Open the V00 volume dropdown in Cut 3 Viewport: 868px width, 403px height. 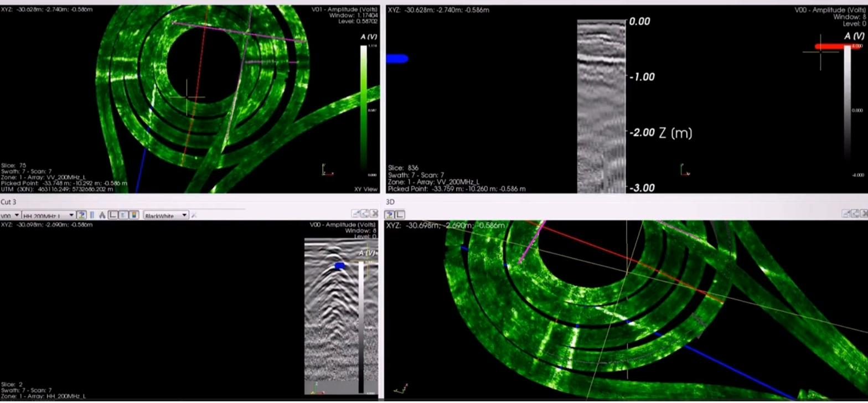11,215
